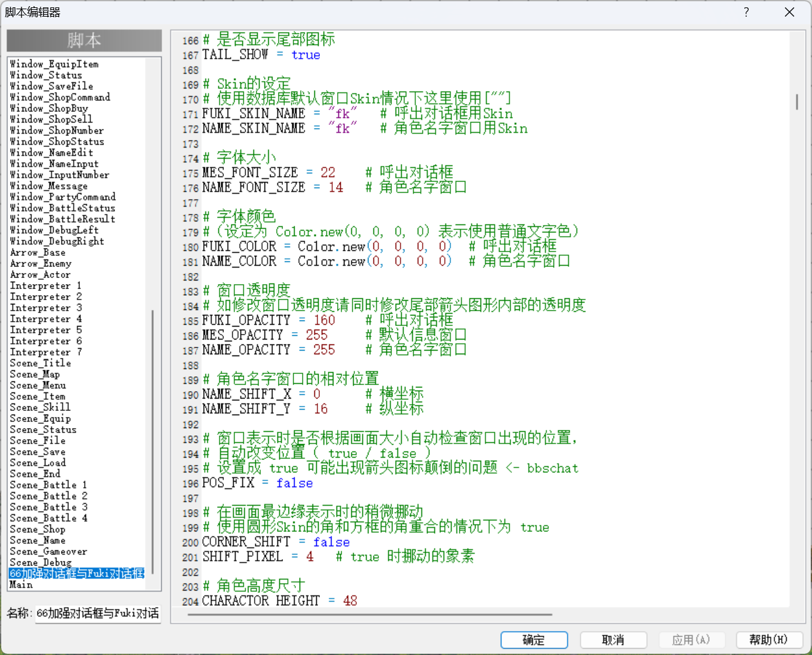The height and width of the screenshot is (655, 812).
Task: Select Scene_File script
Action: pos(38,440)
